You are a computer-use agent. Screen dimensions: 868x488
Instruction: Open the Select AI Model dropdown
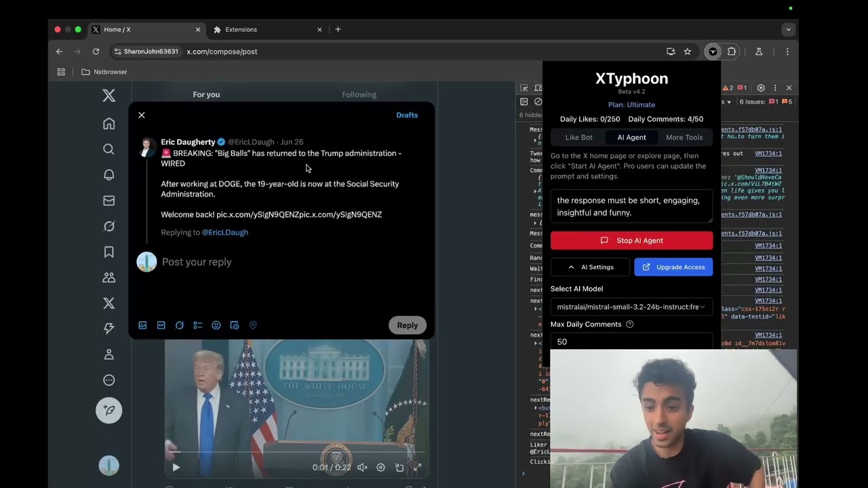click(x=631, y=307)
